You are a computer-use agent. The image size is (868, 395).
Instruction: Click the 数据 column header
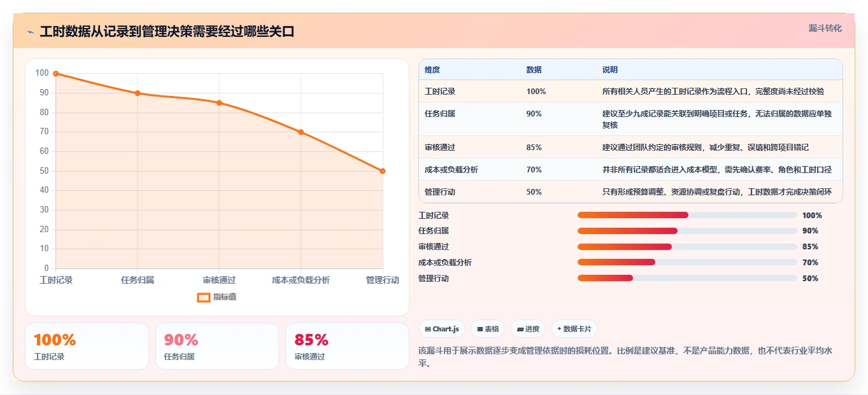pos(534,70)
